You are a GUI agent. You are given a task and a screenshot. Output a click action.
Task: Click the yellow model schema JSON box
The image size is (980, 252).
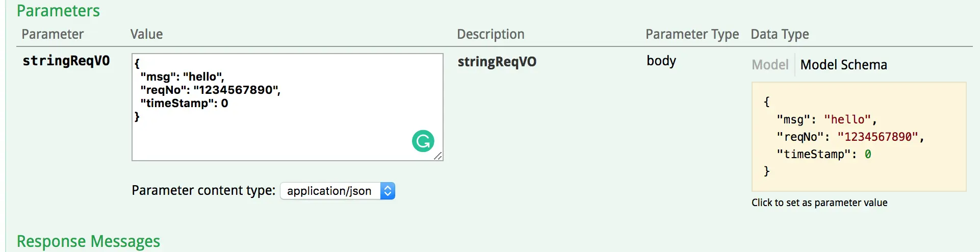click(x=859, y=137)
